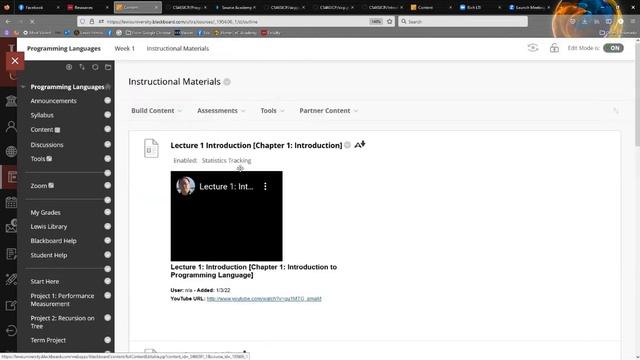Open Firefox hamburger menu
The image size is (640, 360).
click(633, 21)
